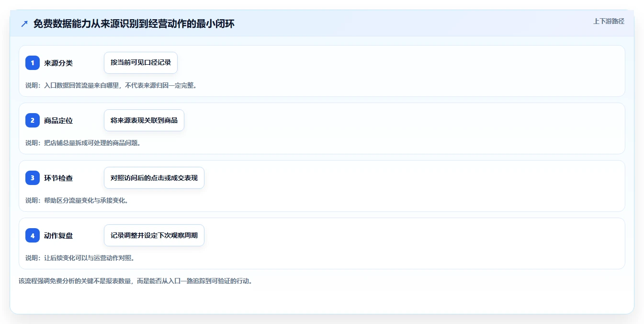Click the note 说明:让后续变化可以与运营动作对照
This screenshot has height=324, width=644.
pyautogui.click(x=80, y=258)
